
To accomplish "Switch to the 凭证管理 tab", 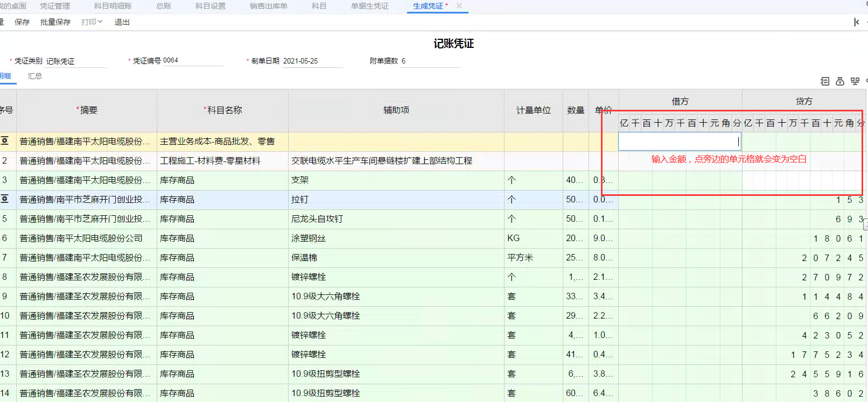I will coord(55,6).
